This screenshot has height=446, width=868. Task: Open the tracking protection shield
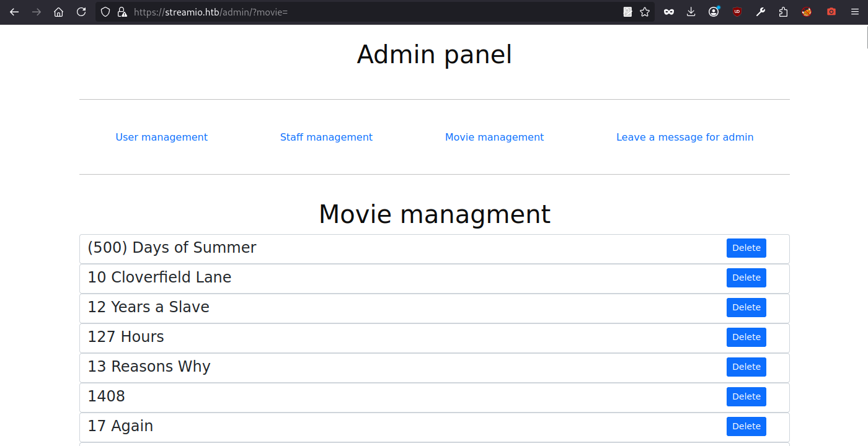(105, 12)
